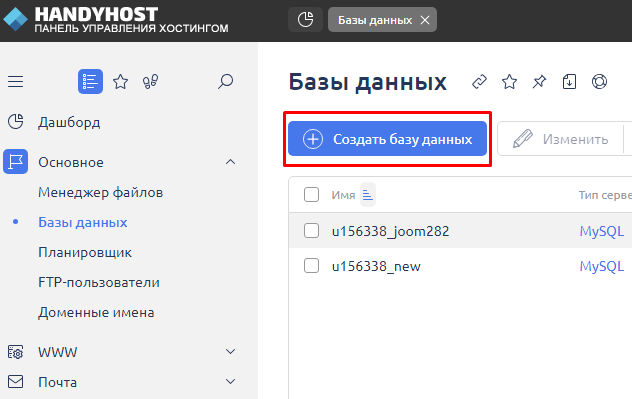Click the Имя column header
This screenshot has height=399, width=632.
343,195
